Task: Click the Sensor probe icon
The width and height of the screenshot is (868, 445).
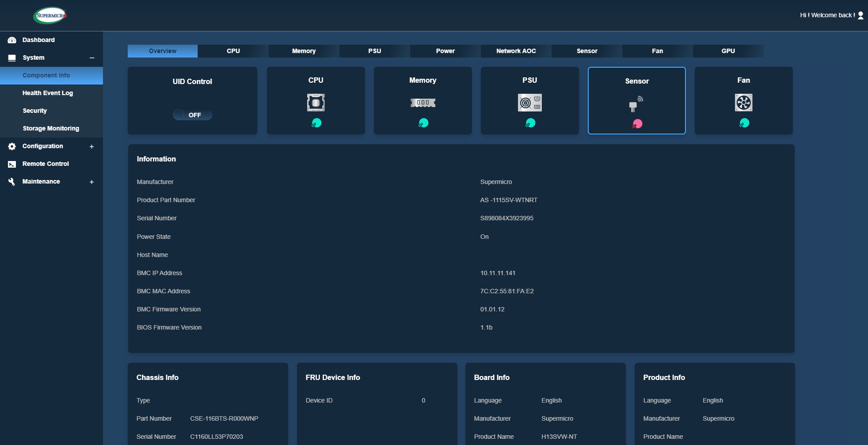Action: 636,104
